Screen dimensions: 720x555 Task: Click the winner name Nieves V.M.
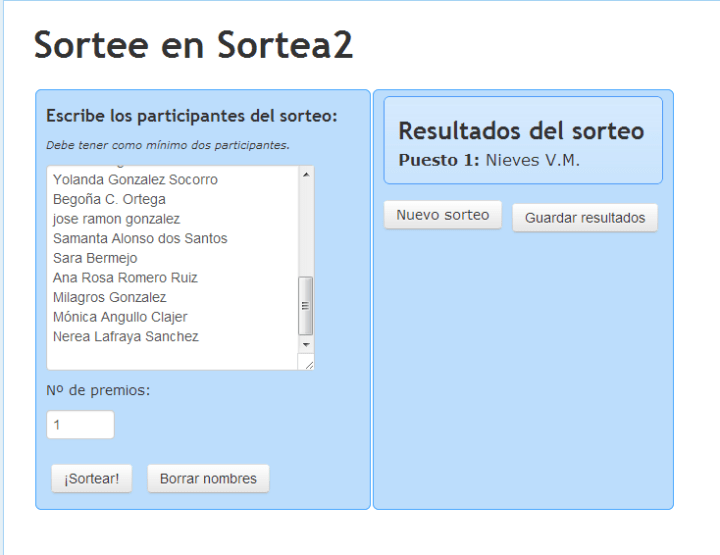[x=533, y=160]
